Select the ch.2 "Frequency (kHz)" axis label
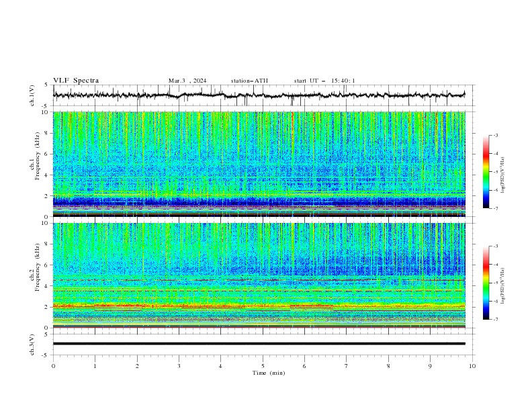 [38, 267]
